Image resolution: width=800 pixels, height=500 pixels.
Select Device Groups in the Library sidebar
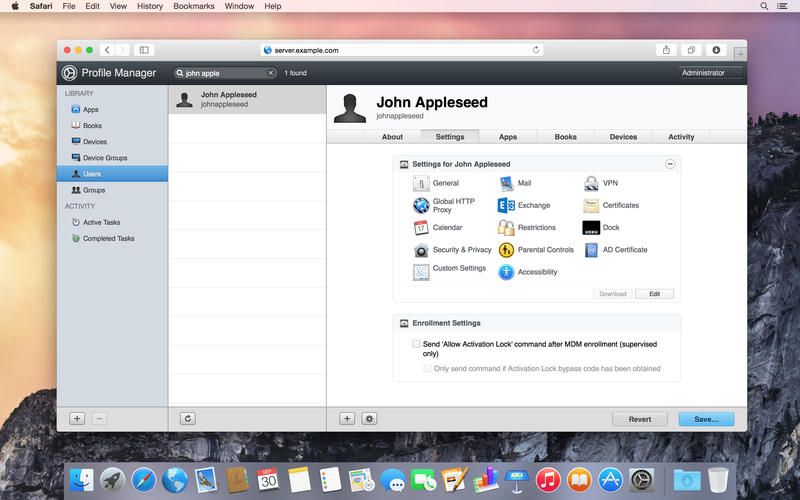click(x=104, y=158)
